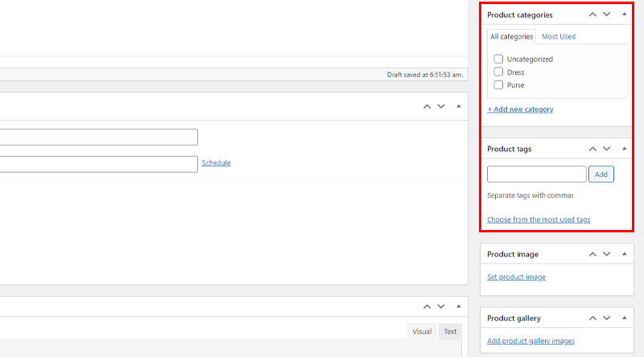
Task: Collapse the Product tags panel
Action: 625,149
